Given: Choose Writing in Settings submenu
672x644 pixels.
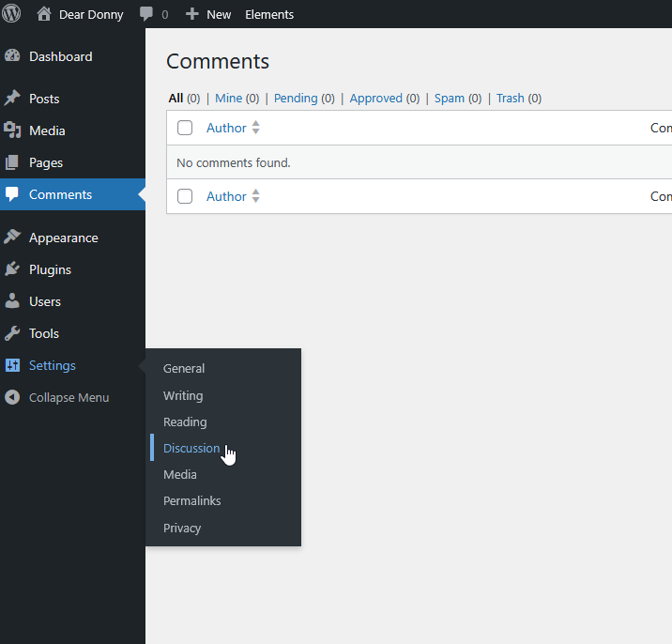Looking at the screenshot, I should click(183, 395).
